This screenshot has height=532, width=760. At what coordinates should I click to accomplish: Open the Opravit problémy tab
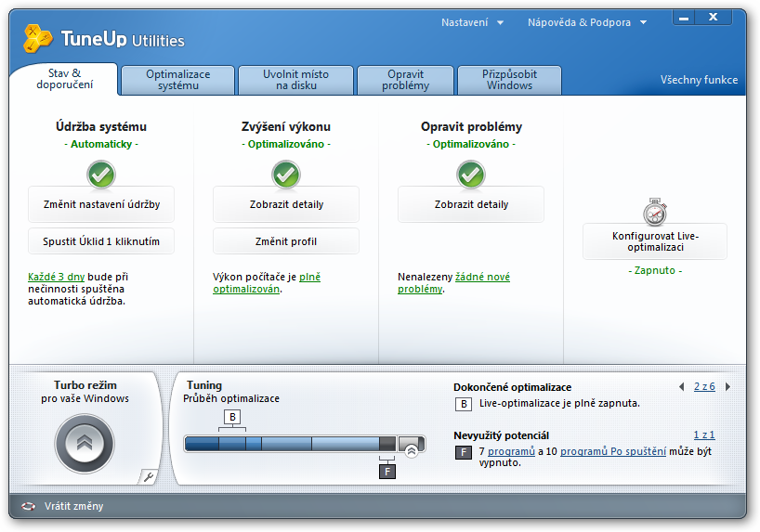coord(405,80)
